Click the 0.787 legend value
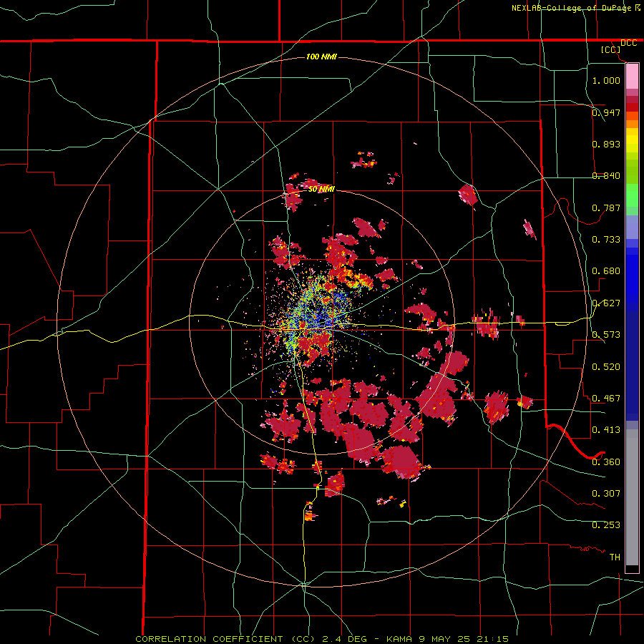644x644 pixels. click(x=606, y=208)
